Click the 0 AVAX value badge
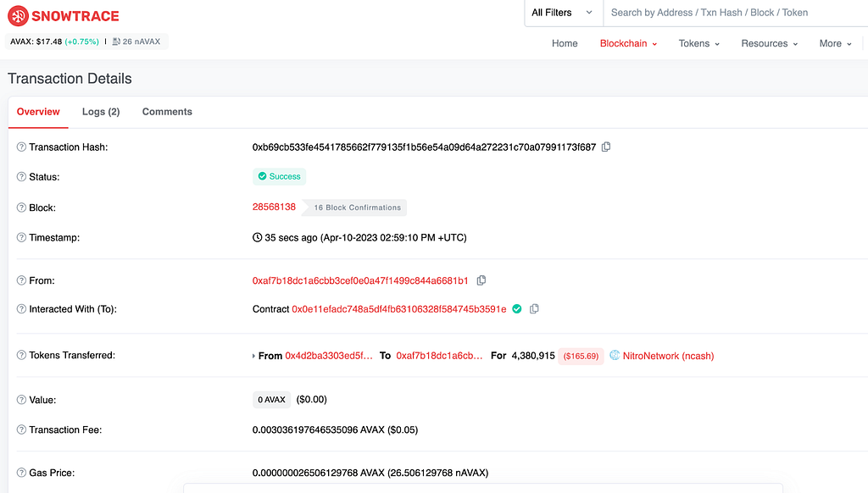Screen dimensions: 868x493 tap(272, 400)
